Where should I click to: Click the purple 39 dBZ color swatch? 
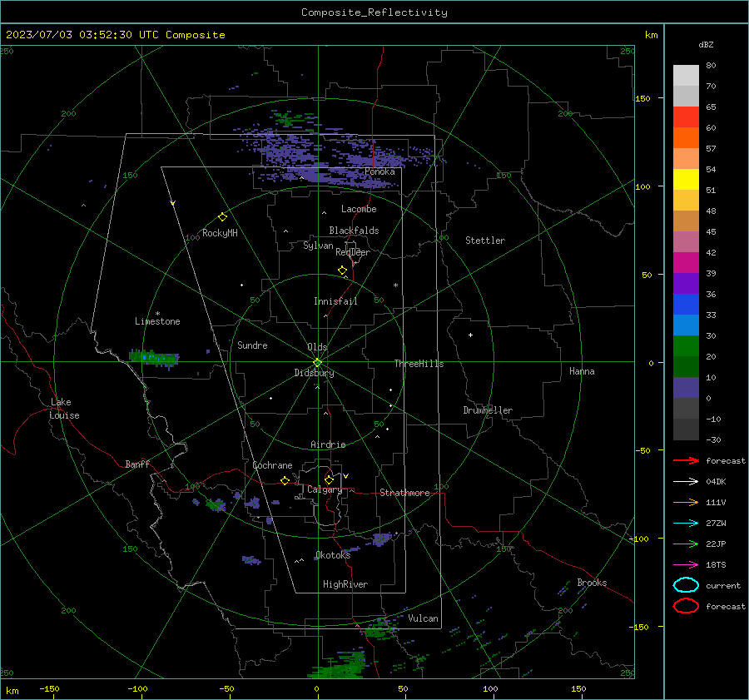pos(686,283)
